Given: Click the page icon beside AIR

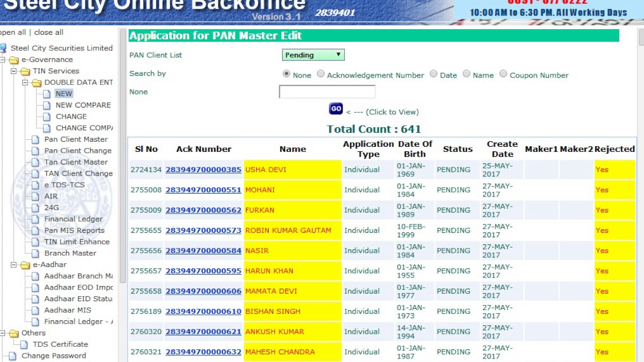Looking at the screenshot, I should pos(35,196).
